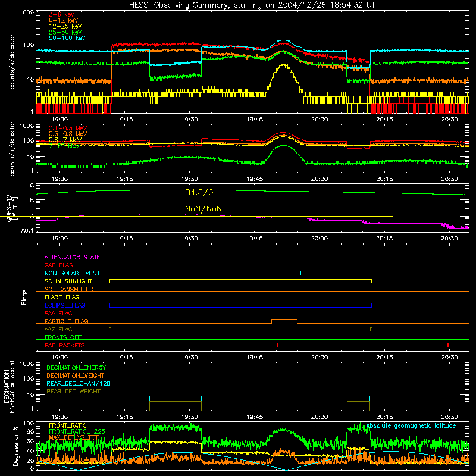Viewport: 476px width, 476px height.
Task: Click the FRONT_RATIO legend label
Action: pos(68,425)
